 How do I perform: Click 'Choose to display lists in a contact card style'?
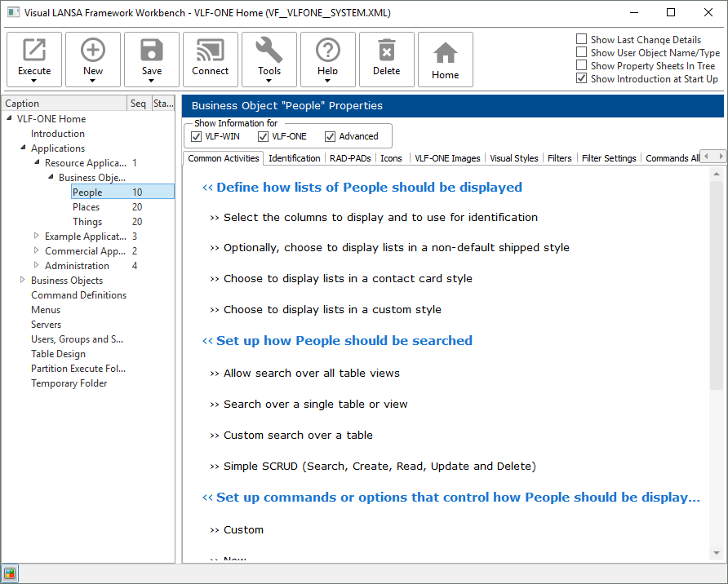[x=347, y=279]
